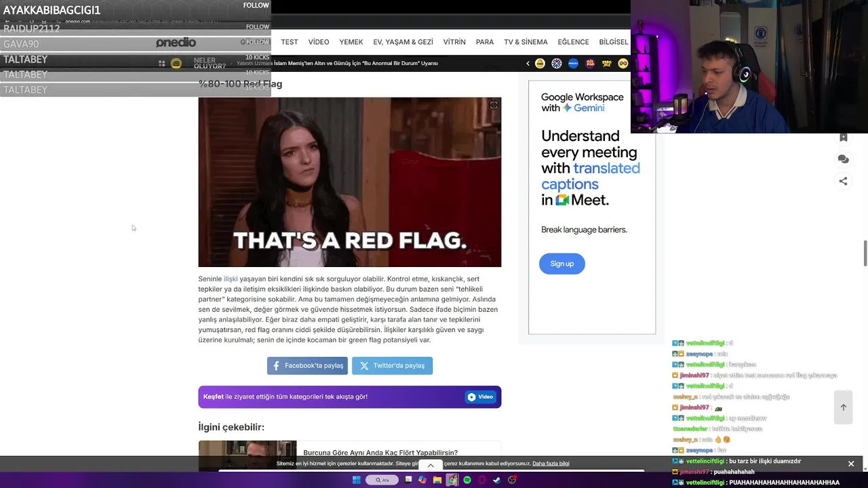
Task: Click the scroll-to-top arrow button
Action: [x=843, y=407]
